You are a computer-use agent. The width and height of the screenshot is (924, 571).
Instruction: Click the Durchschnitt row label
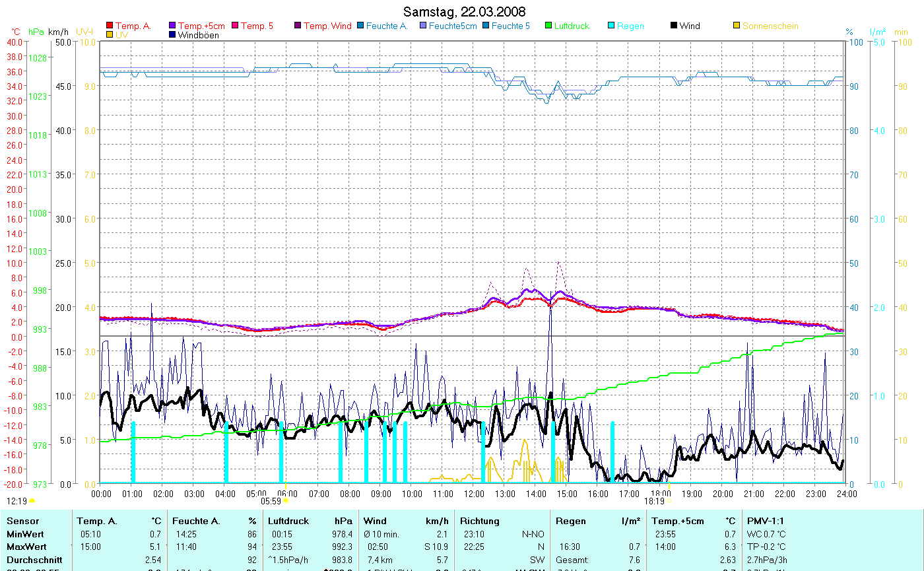(x=34, y=560)
